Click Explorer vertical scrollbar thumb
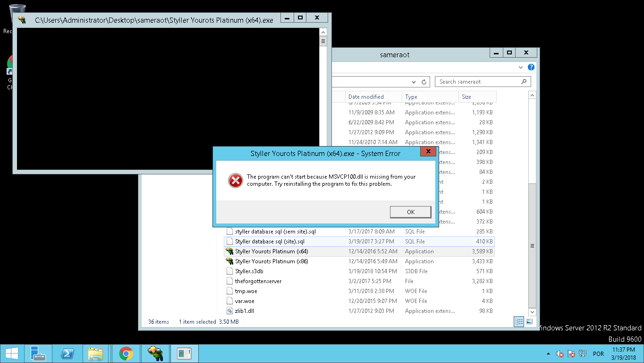Screen dimensions: 644x363 [x=532, y=245]
